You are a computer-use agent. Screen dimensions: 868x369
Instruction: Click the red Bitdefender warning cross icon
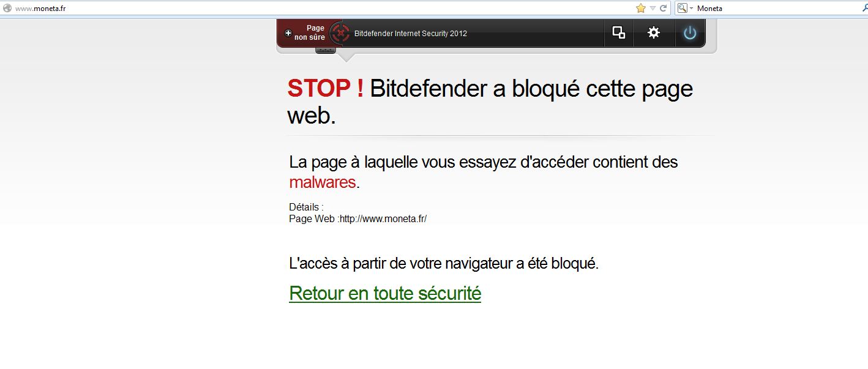point(340,33)
